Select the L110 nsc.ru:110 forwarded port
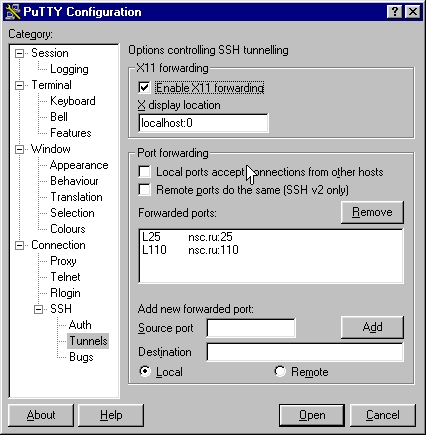 pos(190,250)
